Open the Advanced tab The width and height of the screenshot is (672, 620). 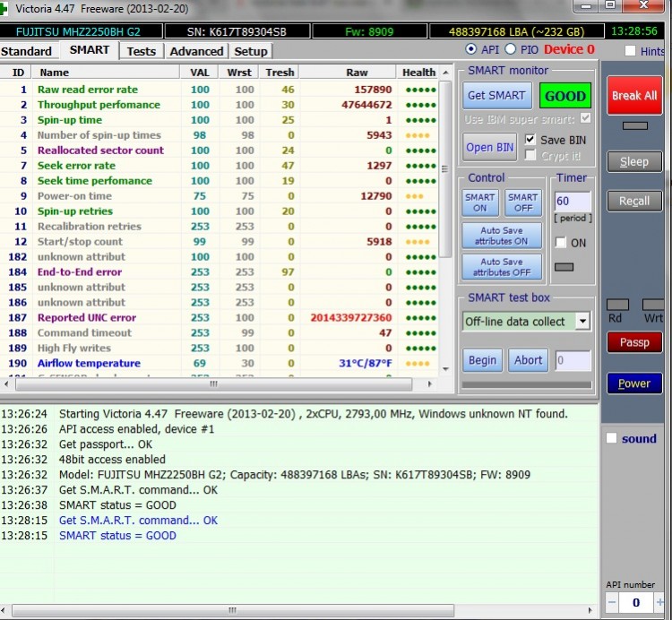196,51
